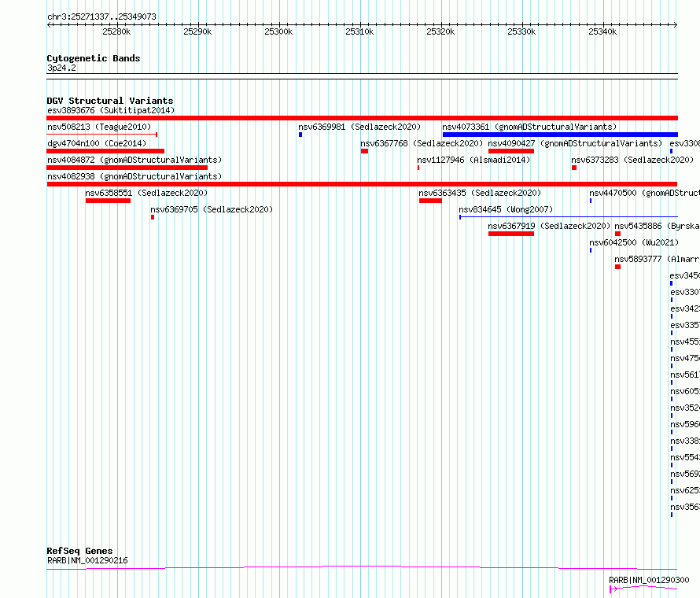Viewport: 700px width, 598px height.
Task: Click the magenta RARB NM_001290216 transcript line
Action: [x=362, y=567]
